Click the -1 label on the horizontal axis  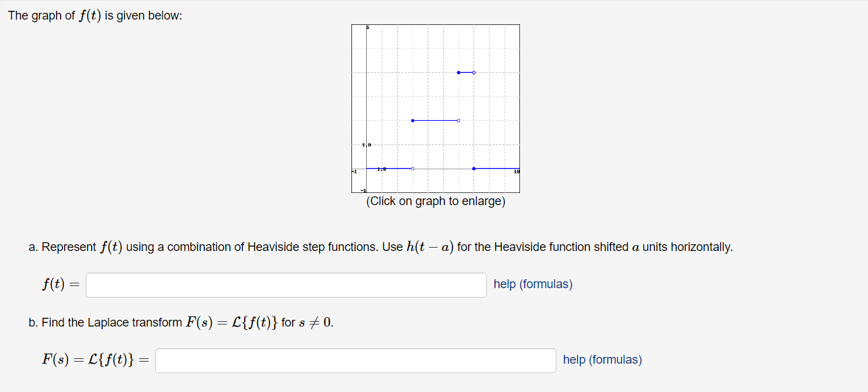point(353,171)
